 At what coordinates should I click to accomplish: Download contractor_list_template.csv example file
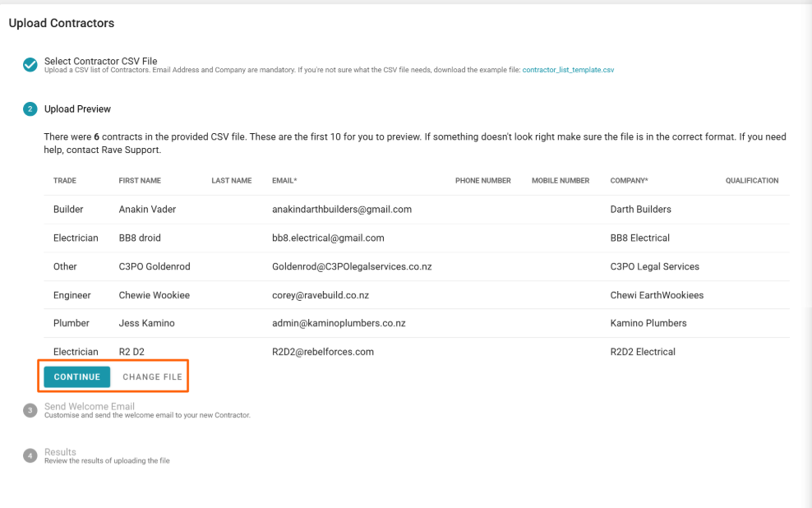pos(568,71)
